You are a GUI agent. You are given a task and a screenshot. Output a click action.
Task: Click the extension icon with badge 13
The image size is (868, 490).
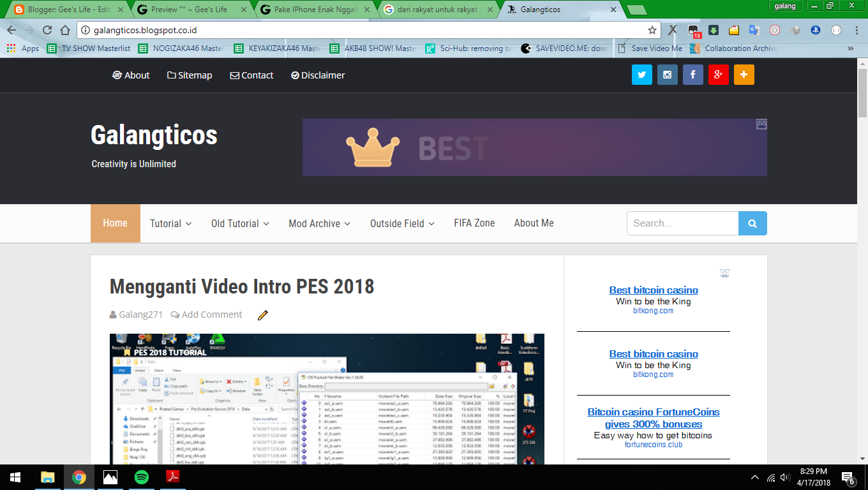(694, 31)
